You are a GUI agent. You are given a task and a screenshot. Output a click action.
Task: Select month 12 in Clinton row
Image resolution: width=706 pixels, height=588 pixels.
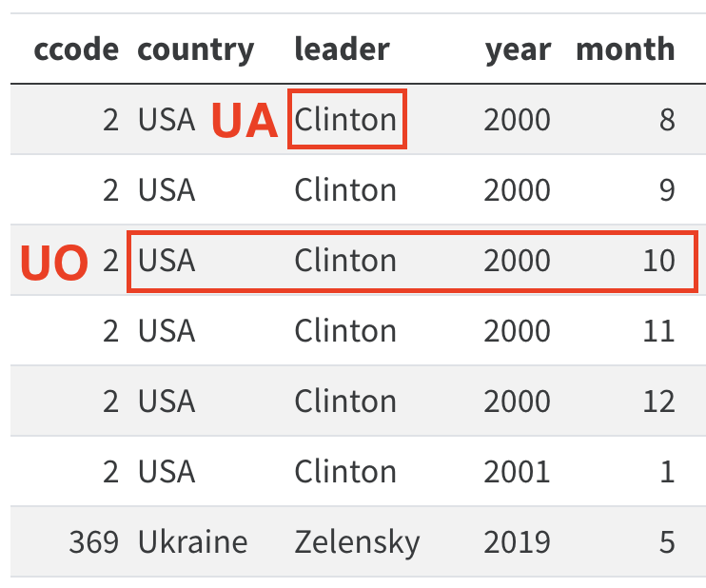click(658, 402)
